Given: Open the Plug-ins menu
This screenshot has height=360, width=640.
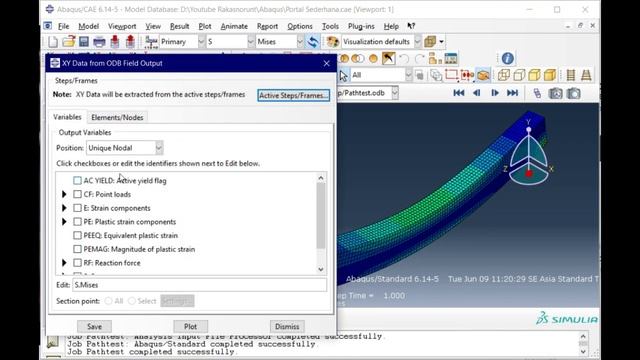Looking at the screenshot, I should click(361, 26).
